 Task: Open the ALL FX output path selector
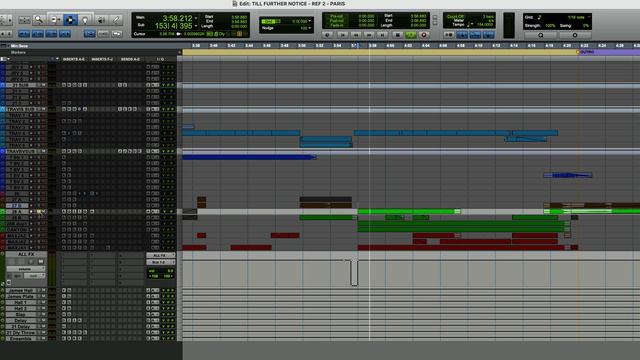click(160, 255)
